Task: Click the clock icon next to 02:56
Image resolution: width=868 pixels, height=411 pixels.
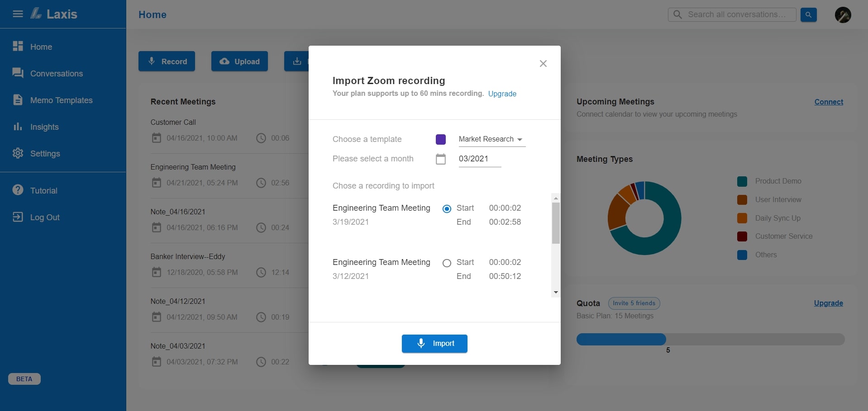Action: (x=261, y=183)
